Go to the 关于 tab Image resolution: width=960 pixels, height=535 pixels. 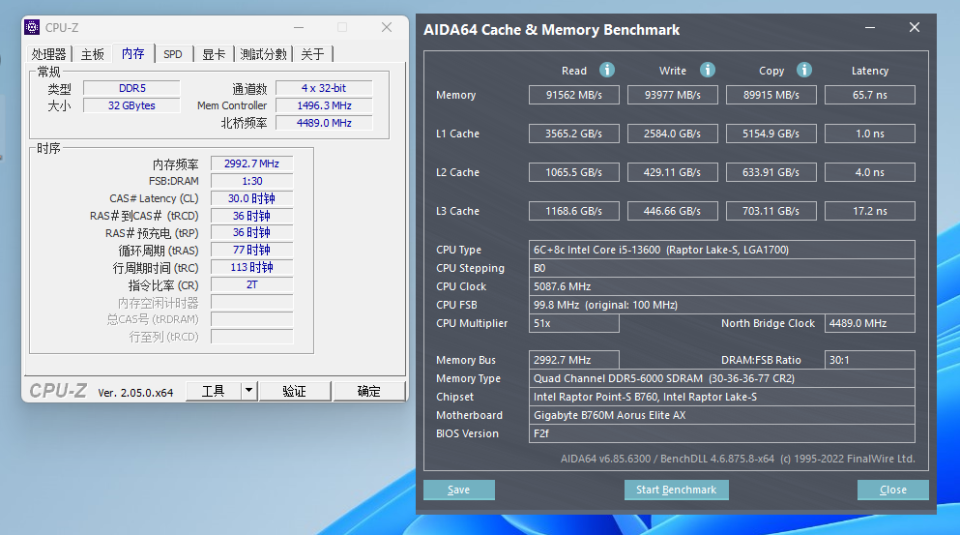tap(313, 54)
